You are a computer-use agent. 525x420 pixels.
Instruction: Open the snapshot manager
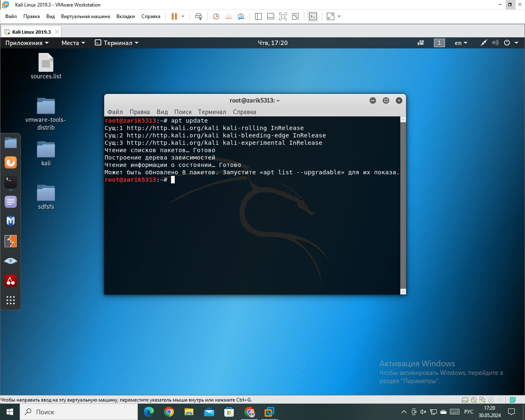(241, 16)
